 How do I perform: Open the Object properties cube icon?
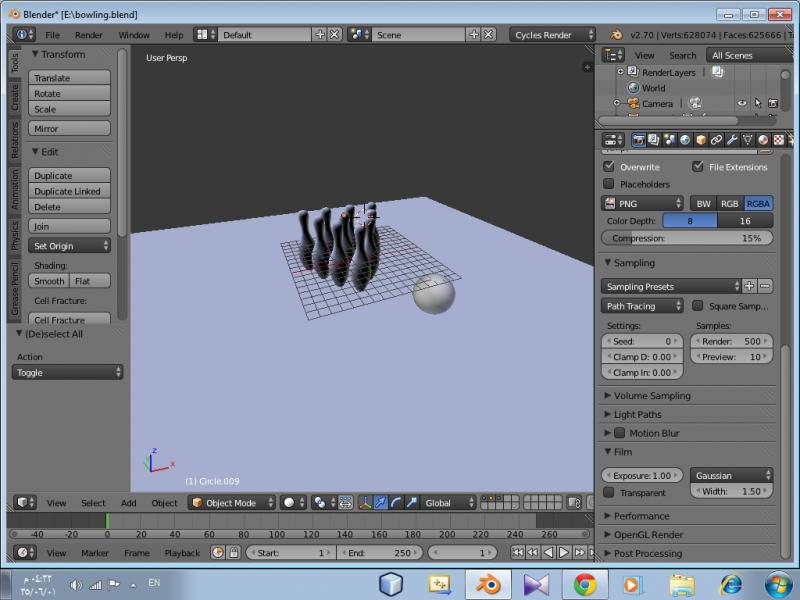[x=701, y=140]
